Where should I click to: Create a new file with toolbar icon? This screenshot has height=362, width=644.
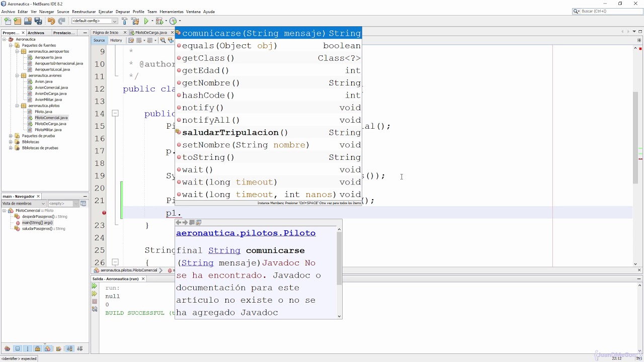[7, 21]
